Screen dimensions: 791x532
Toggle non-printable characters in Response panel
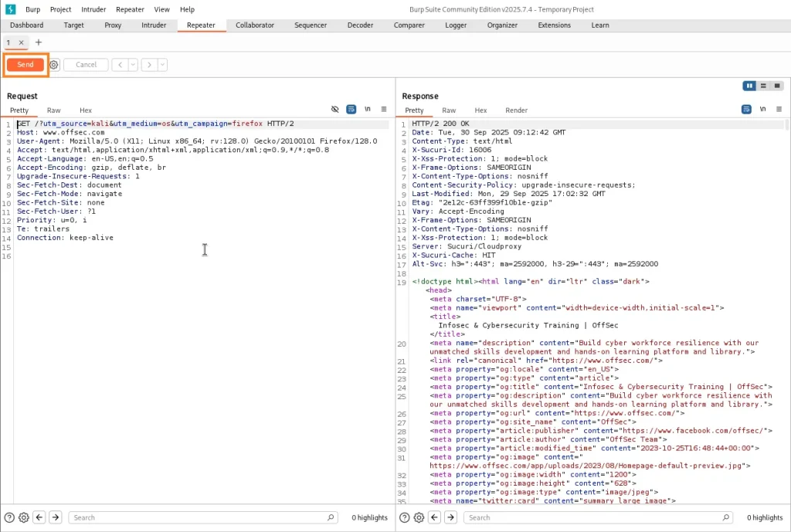(x=762, y=110)
